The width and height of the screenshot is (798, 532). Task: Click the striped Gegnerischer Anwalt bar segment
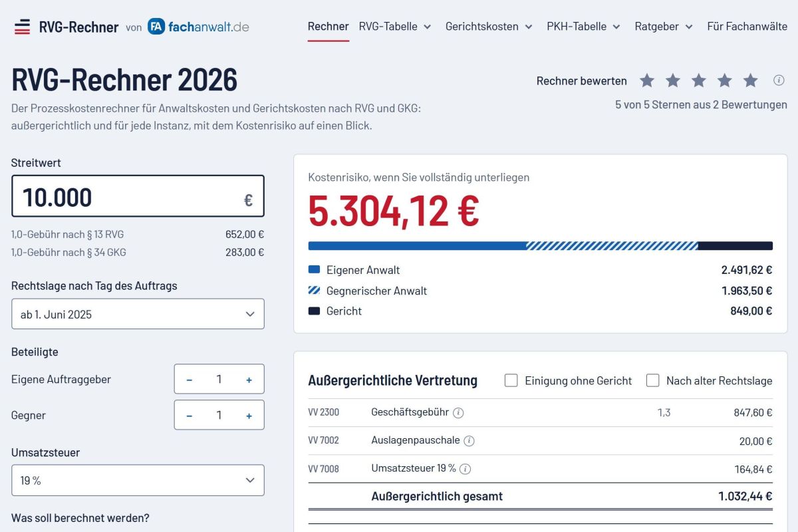[612, 246]
